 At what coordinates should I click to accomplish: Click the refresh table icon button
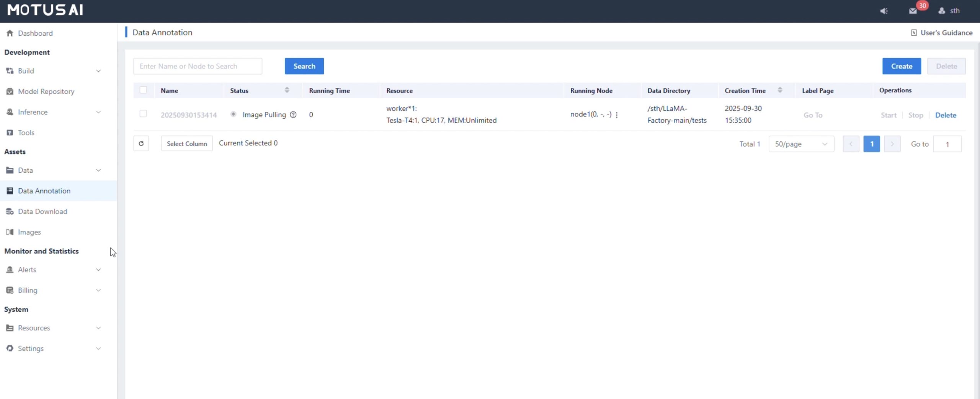pos(141,144)
